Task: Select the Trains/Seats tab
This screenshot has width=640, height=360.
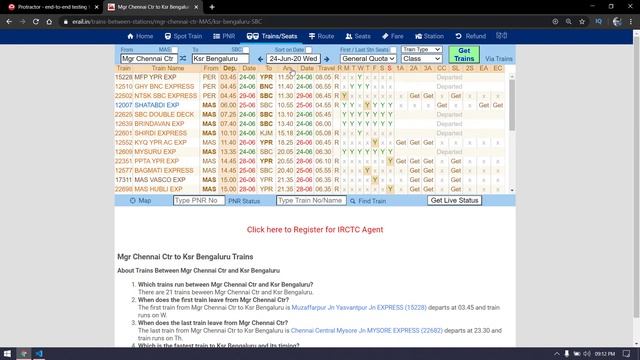Action: pos(272,36)
